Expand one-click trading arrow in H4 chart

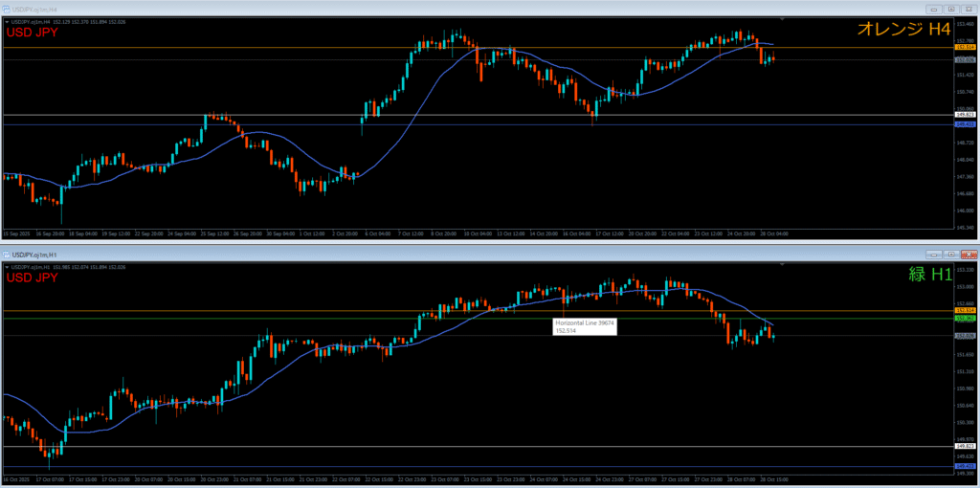[x=8, y=22]
